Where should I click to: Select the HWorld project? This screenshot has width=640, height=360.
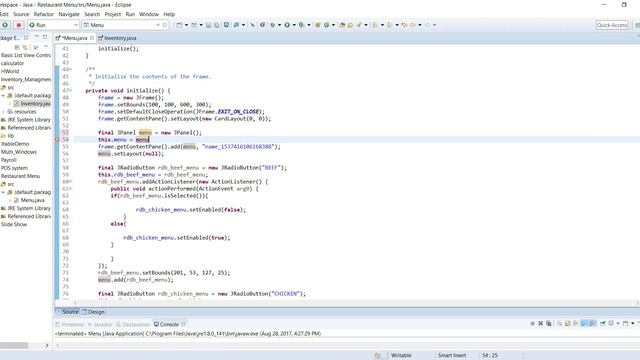(10, 71)
